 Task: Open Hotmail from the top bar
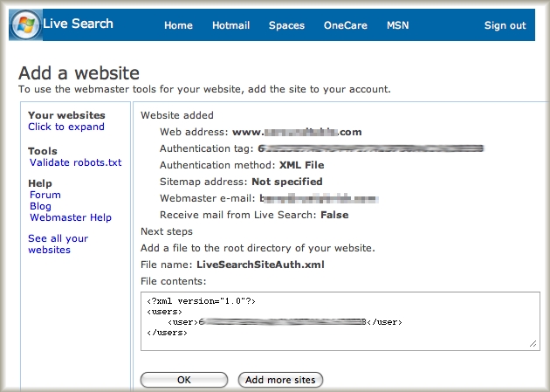pyautogui.click(x=230, y=25)
